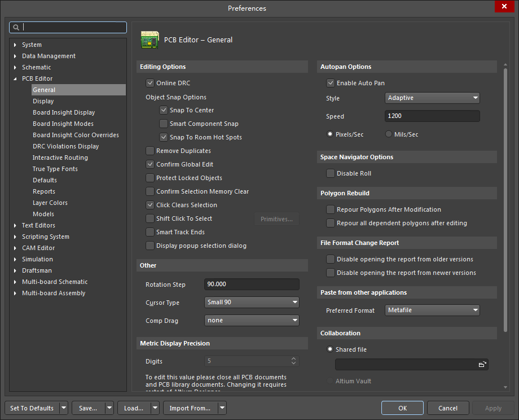This screenshot has width=519, height=420.
Task: Click the Rotation Step field
Action: coord(252,284)
